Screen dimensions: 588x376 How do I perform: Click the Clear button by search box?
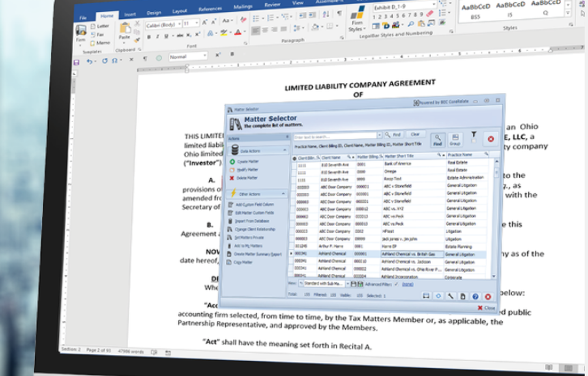[x=415, y=134]
